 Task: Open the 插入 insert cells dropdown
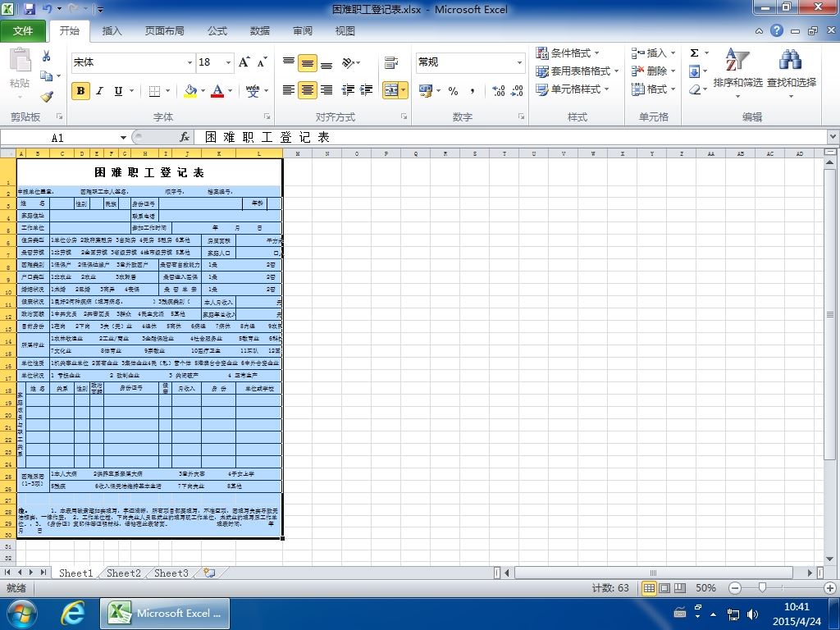pos(673,53)
